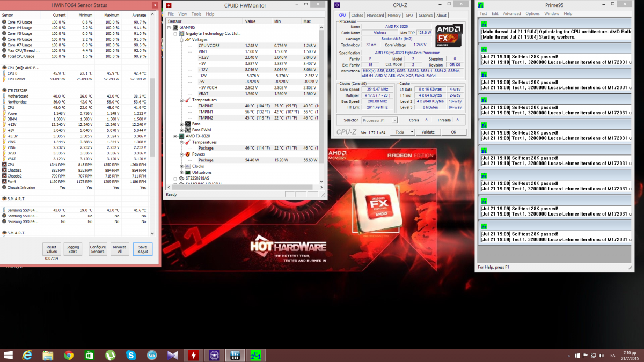Launch Google Chrome from the taskbar
The image size is (644, 362).
click(69, 354)
